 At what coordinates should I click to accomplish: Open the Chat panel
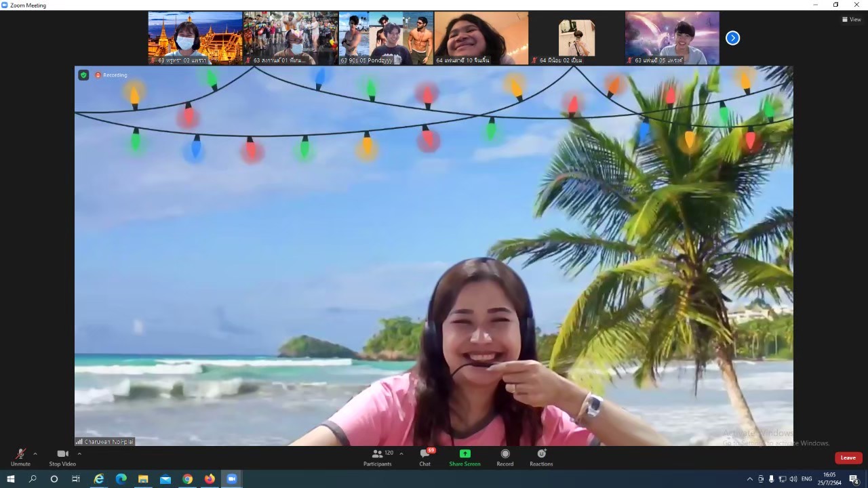point(425,457)
